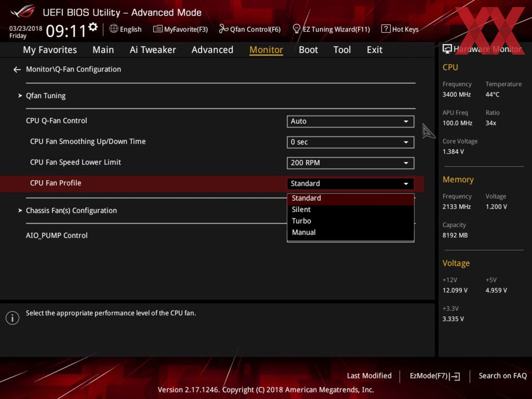Click the memory capacity 8192 MB

coord(455,235)
